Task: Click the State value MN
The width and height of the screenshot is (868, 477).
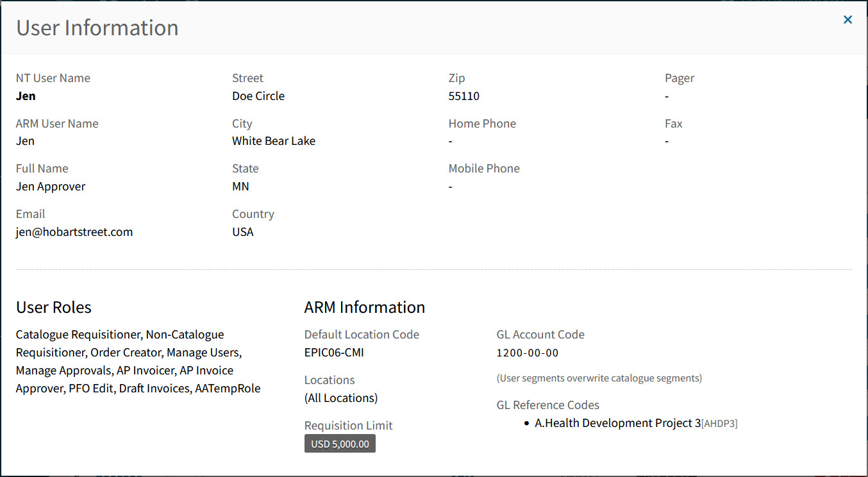Action: tap(240, 187)
